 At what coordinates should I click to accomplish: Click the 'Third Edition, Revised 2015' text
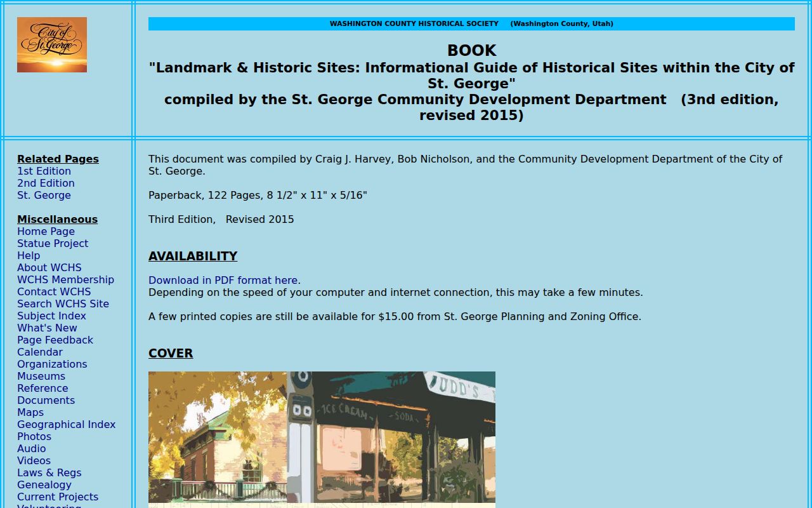click(221, 219)
